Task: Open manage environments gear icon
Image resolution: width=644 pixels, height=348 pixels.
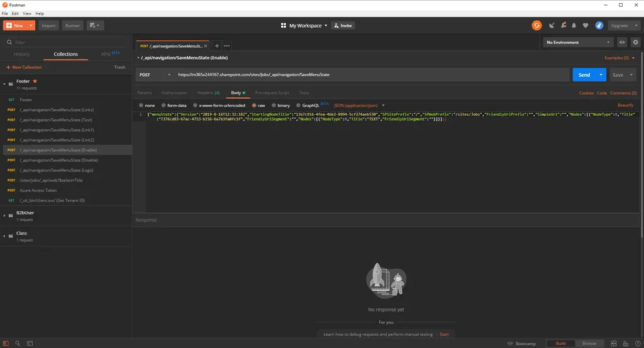Action: [x=635, y=42]
